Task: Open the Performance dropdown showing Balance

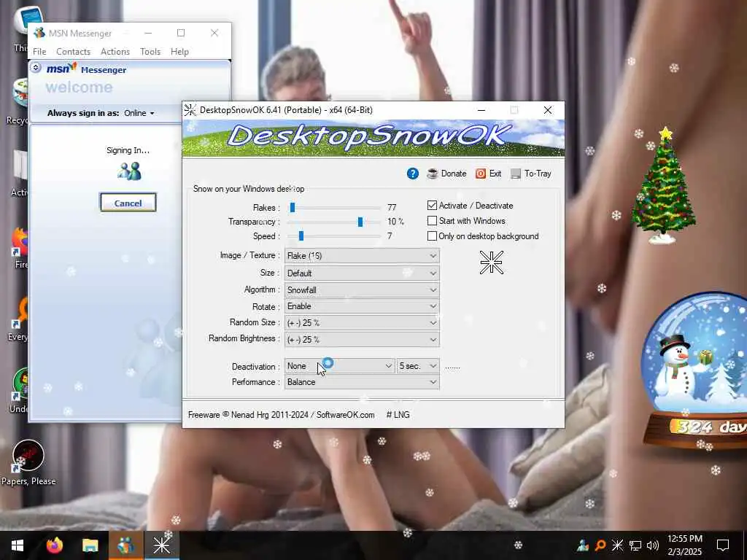Action: click(x=362, y=382)
